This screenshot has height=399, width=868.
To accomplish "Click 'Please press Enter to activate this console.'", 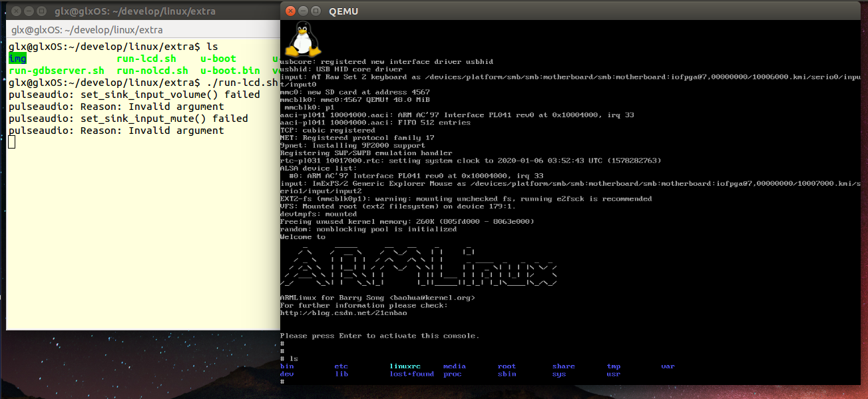I will (379, 336).
